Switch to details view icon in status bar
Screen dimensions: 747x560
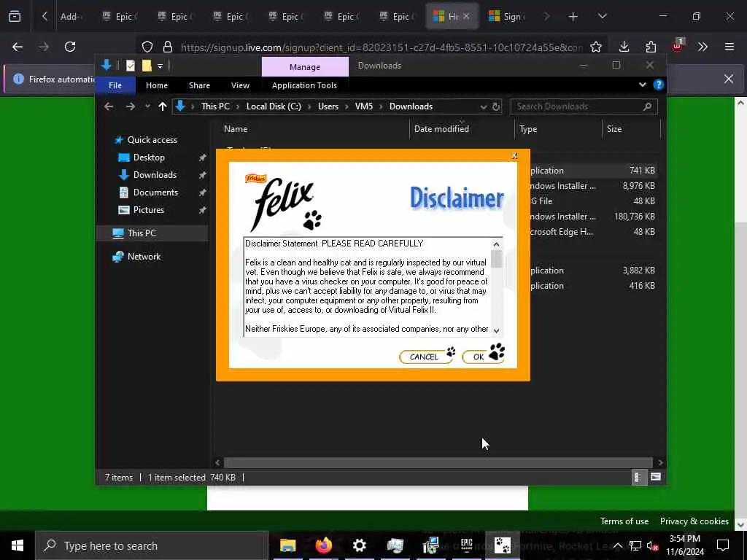tap(638, 477)
